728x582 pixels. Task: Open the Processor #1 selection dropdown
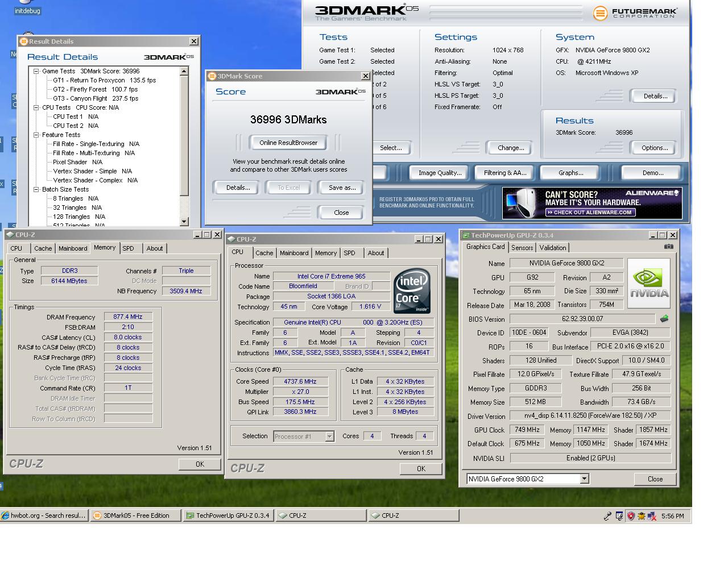point(329,436)
